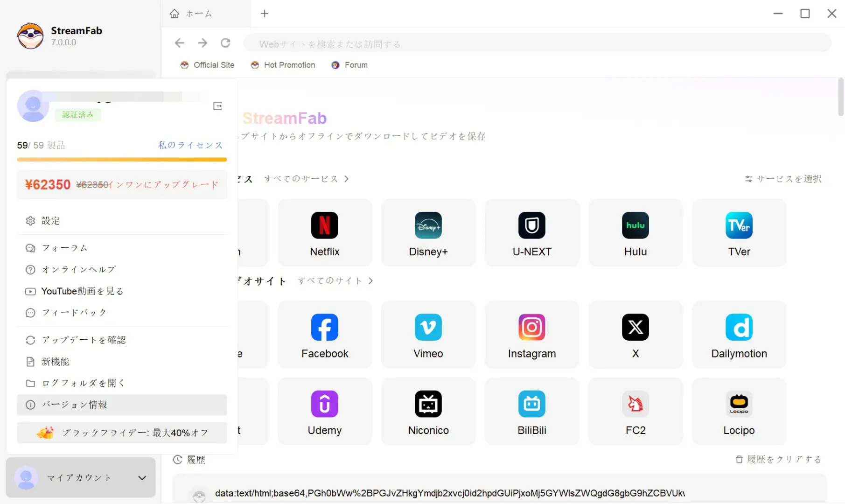Reload the page with refresh icon
Image resolution: width=845 pixels, height=504 pixels.
[x=225, y=43]
